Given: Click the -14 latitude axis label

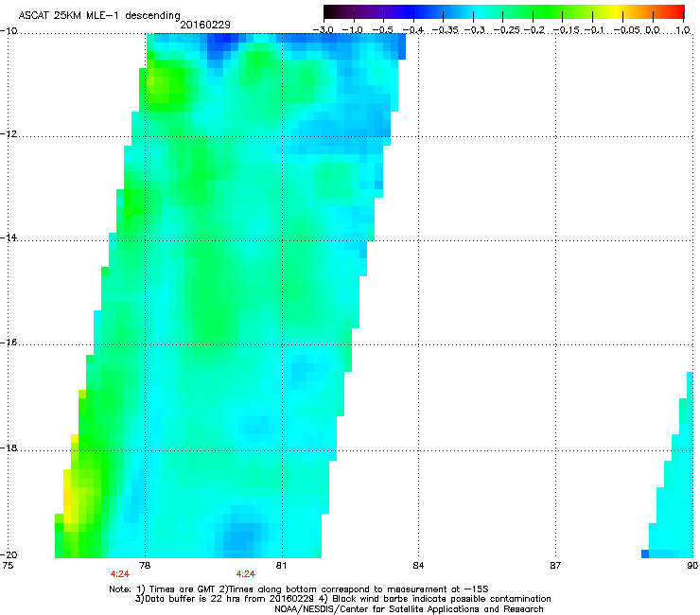Looking at the screenshot, I should (x=9, y=237).
